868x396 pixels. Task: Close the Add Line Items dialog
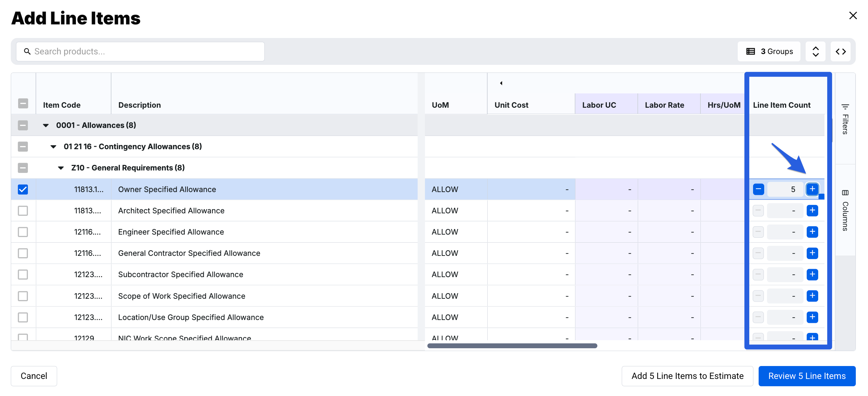pos(853,16)
